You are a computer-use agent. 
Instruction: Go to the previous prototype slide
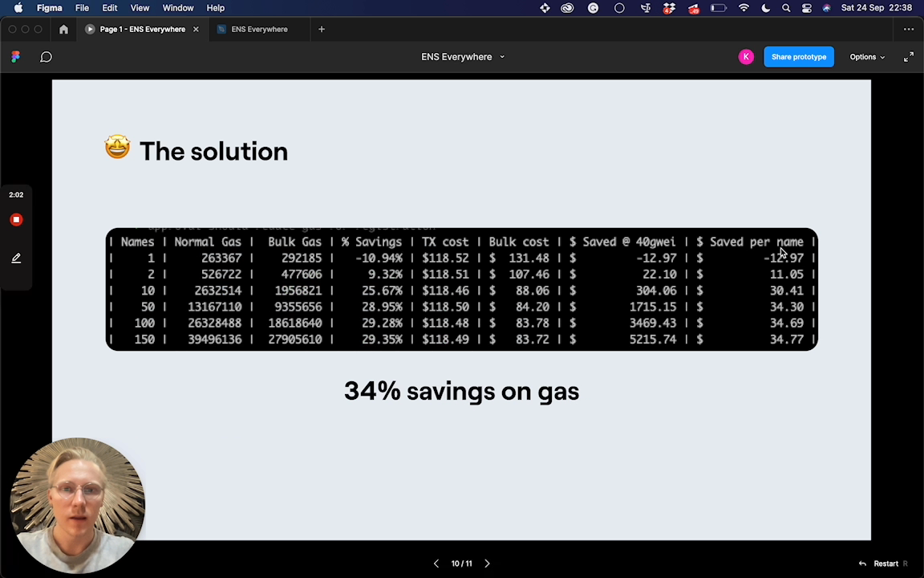436,564
